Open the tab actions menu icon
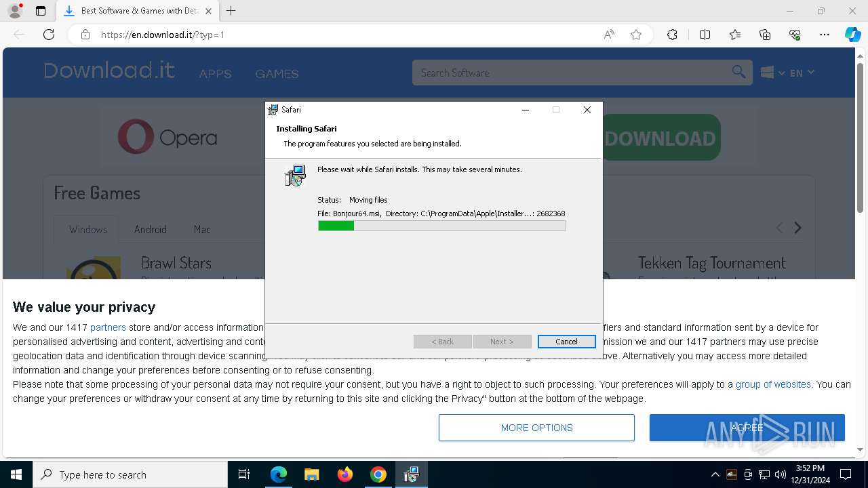Viewport: 868px width, 488px height. click(41, 11)
